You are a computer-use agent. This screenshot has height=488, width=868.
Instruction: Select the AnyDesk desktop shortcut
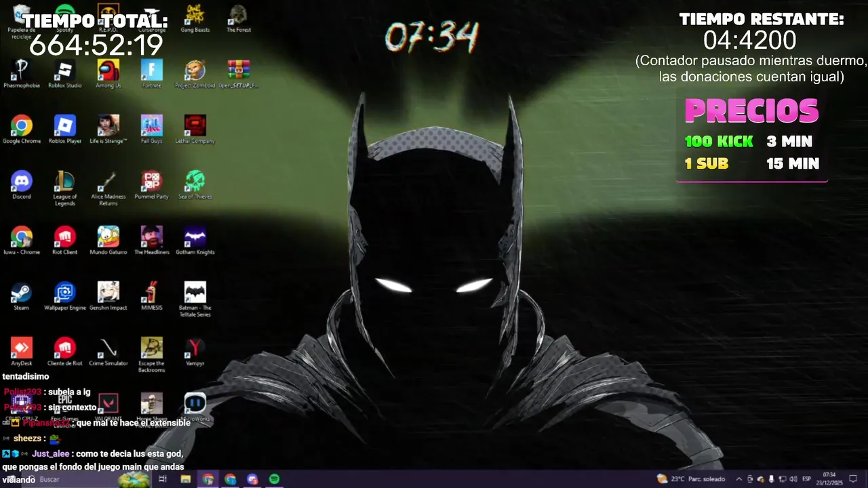(x=22, y=352)
